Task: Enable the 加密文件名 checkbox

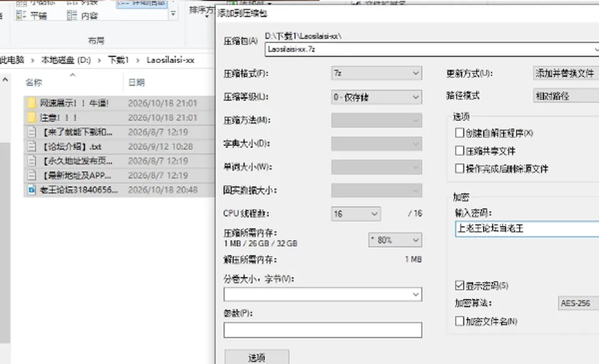Action: (460, 321)
